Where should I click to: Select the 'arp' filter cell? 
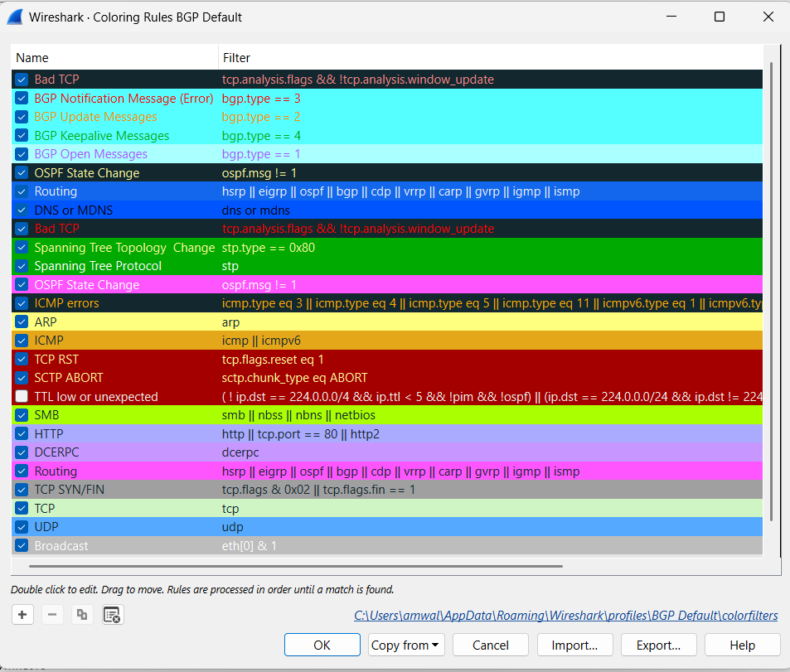[x=230, y=321]
